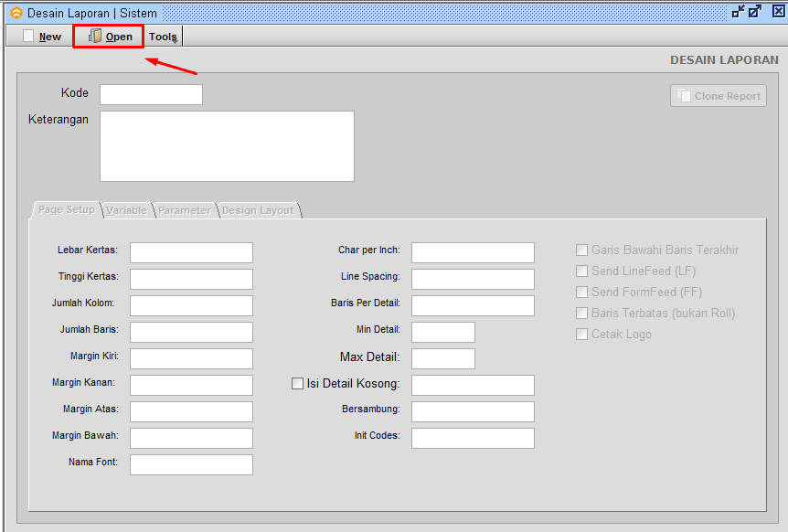This screenshot has height=532, width=788.
Task: Click the detach window icon in title bar
Action: (739, 12)
